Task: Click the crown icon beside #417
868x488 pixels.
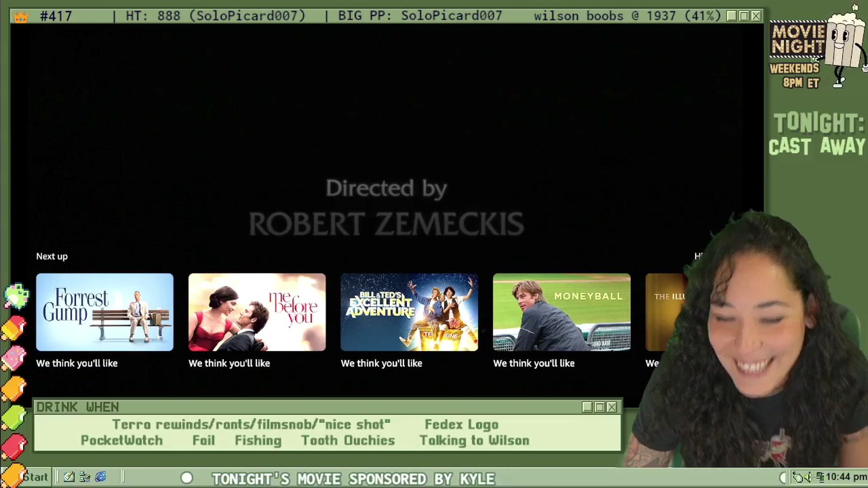Action: (21, 16)
